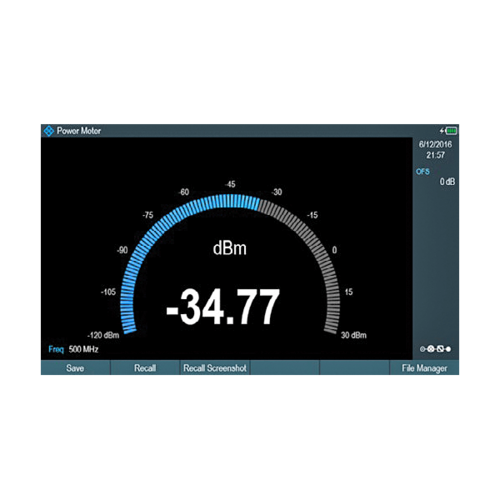Screen dimensions: 500x500
Task: Click the -45 gauge scale label
Action: [x=230, y=184]
